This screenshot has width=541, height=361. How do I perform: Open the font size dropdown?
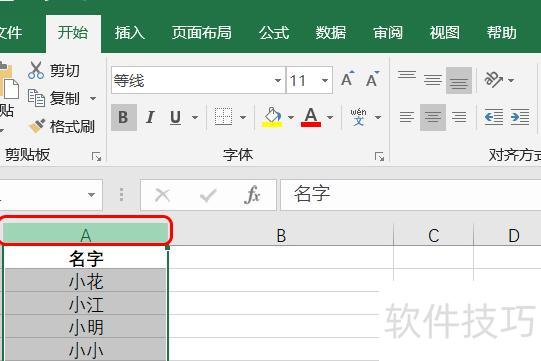325,81
